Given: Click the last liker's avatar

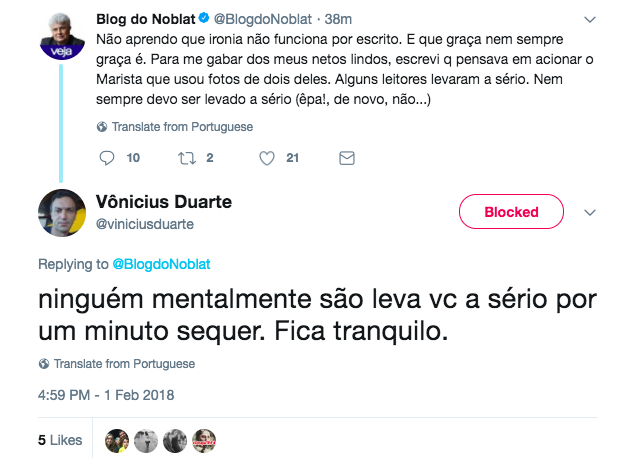Looking at the screenshot, I should click(204, 439).
